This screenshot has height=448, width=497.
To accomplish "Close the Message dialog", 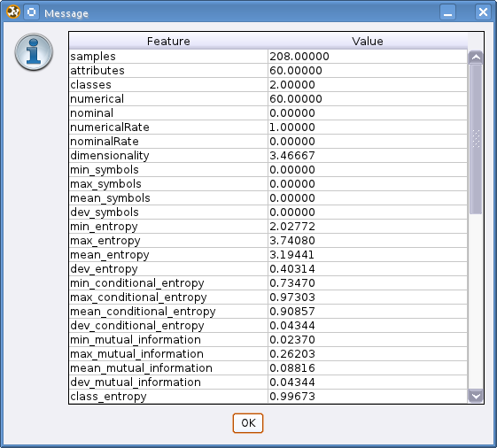I will pyautogui.click(x=483, y=12).
